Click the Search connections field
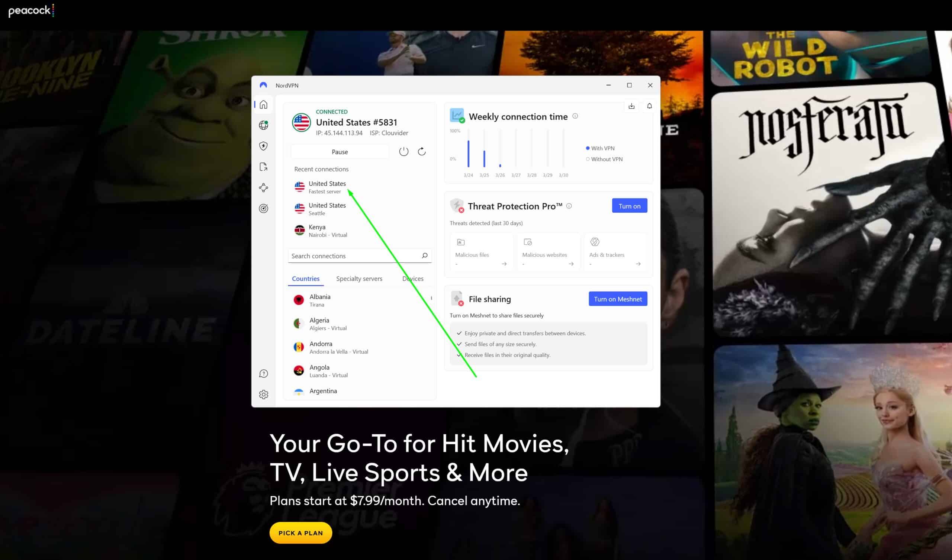 point(359,256)
